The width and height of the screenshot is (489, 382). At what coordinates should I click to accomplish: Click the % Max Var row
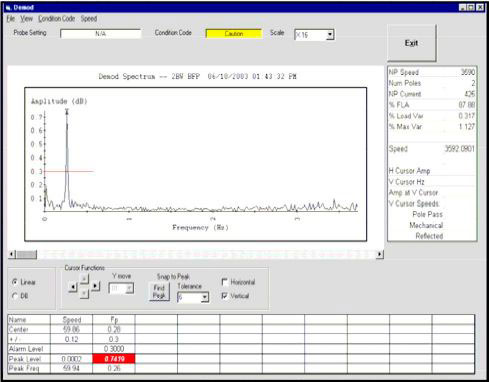(x=432, y=127)
